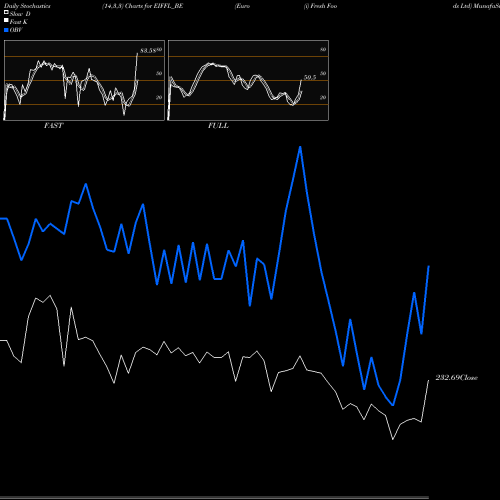Click the 50 axis label in FULL chart

(323, 73)
